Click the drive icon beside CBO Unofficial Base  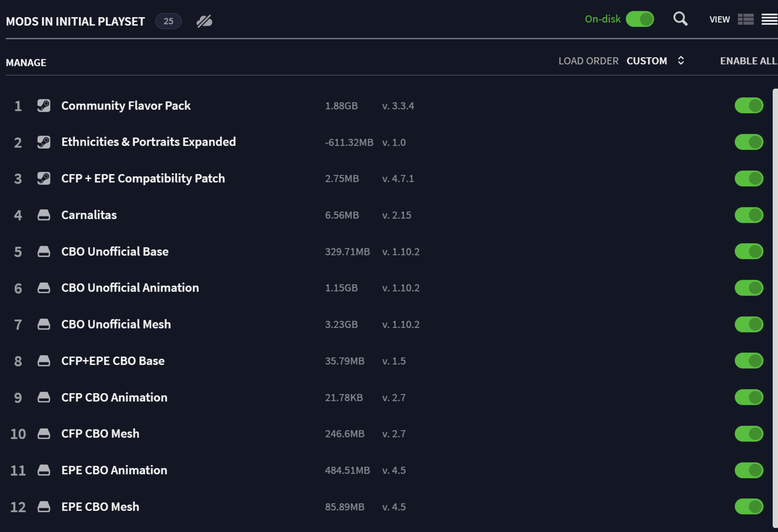(43, 251)
